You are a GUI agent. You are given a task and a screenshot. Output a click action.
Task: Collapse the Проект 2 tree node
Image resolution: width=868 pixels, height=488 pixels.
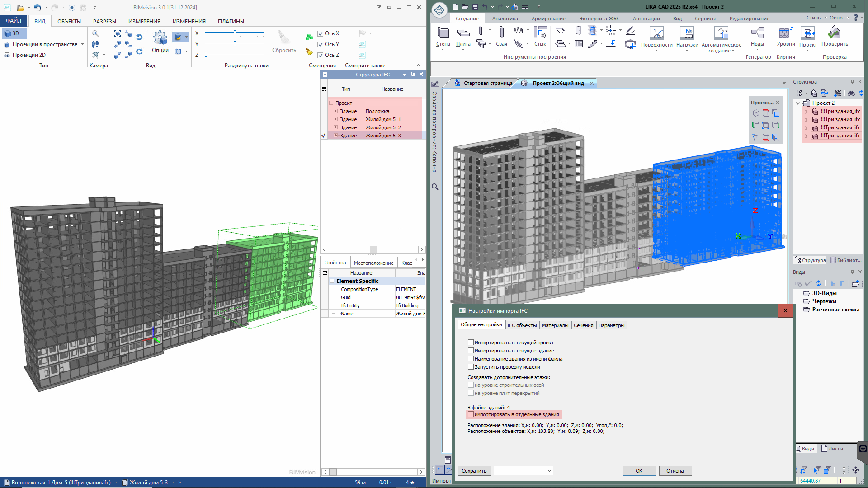click(x=798, y=103)
